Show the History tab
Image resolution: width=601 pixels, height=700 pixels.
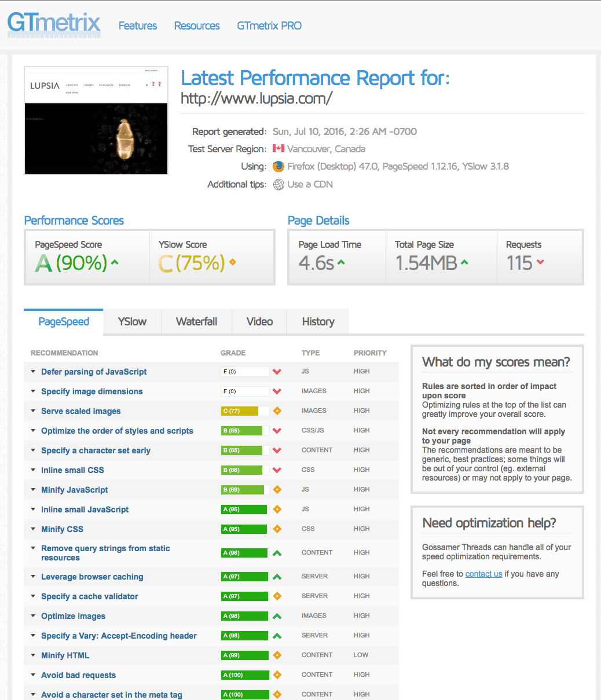click(x=318, y=322)
